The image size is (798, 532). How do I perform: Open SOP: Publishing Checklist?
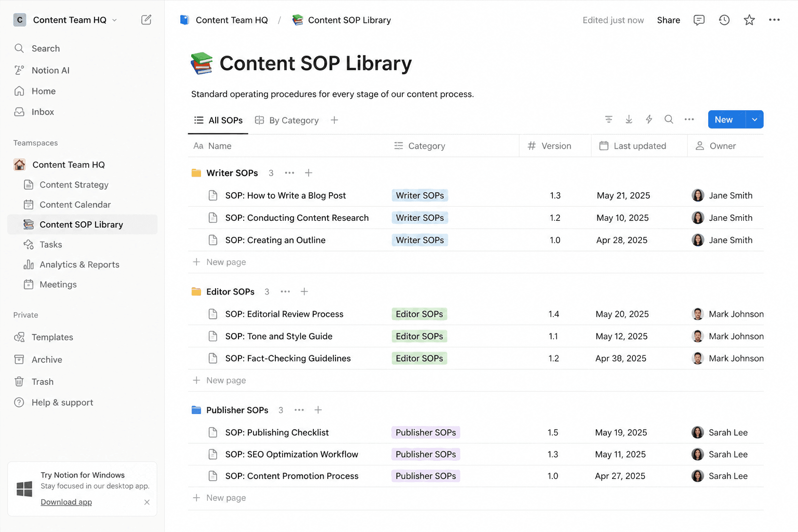[x=277, y=432]
